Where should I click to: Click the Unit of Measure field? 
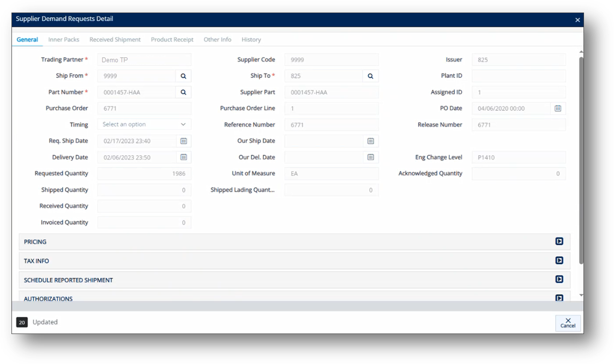pos(332,173)
